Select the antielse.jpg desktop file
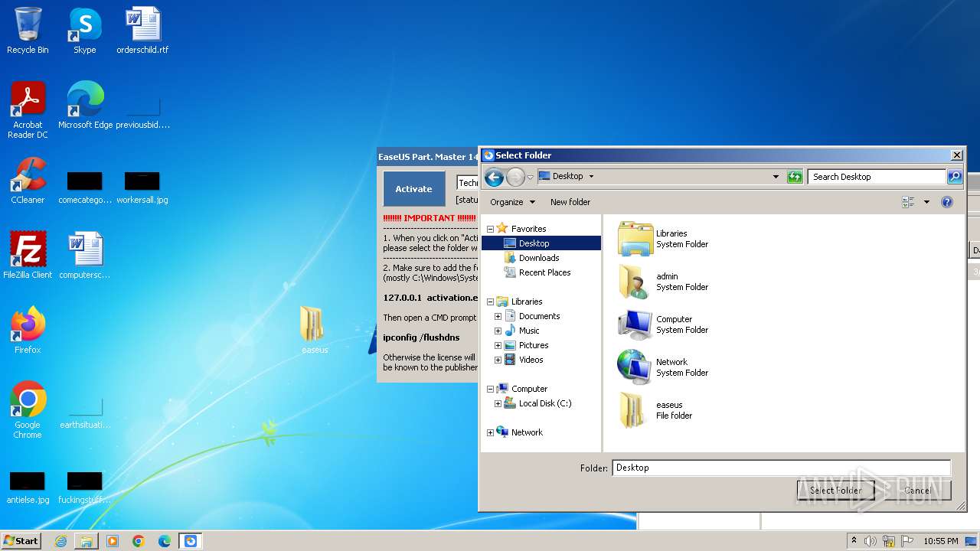 point(28,488)
